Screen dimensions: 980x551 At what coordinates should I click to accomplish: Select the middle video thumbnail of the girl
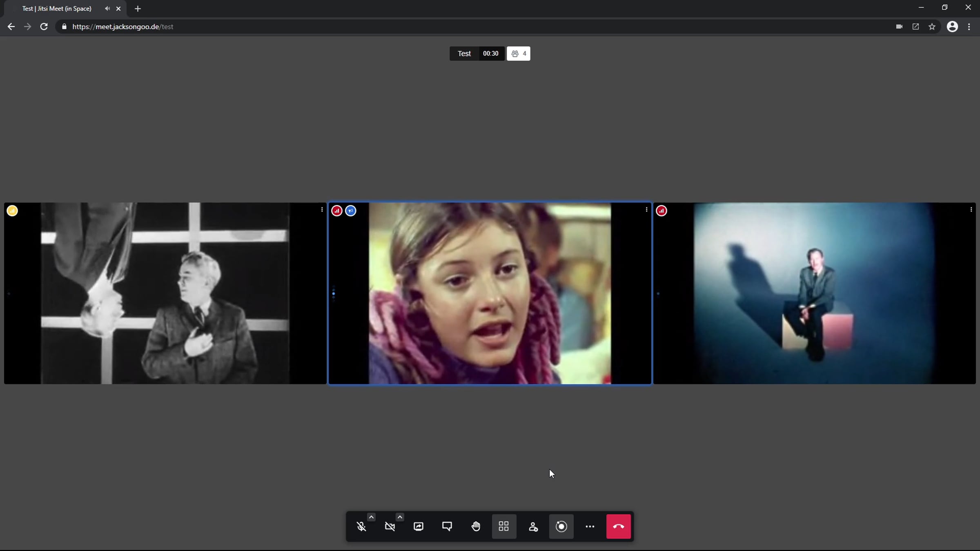click(x=490, y=294)
